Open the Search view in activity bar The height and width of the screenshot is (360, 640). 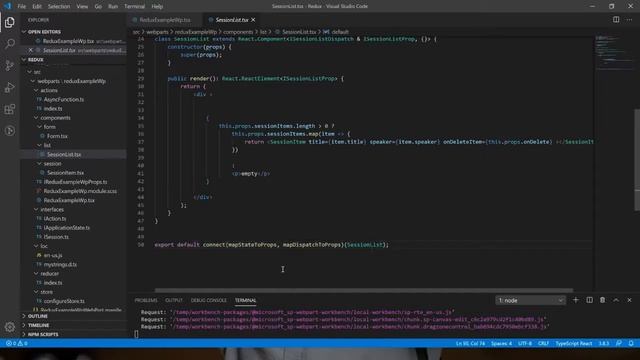click(10, 44)
